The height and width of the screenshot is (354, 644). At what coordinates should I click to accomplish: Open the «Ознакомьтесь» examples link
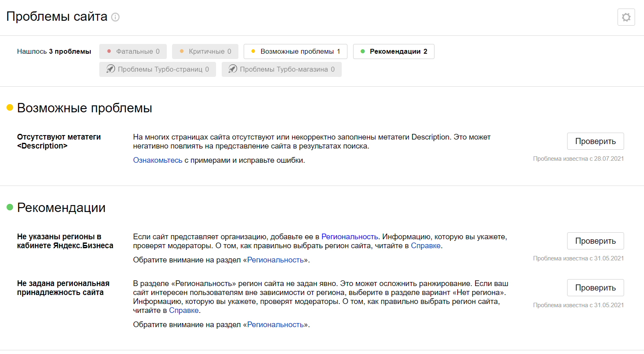pos(157,160)
